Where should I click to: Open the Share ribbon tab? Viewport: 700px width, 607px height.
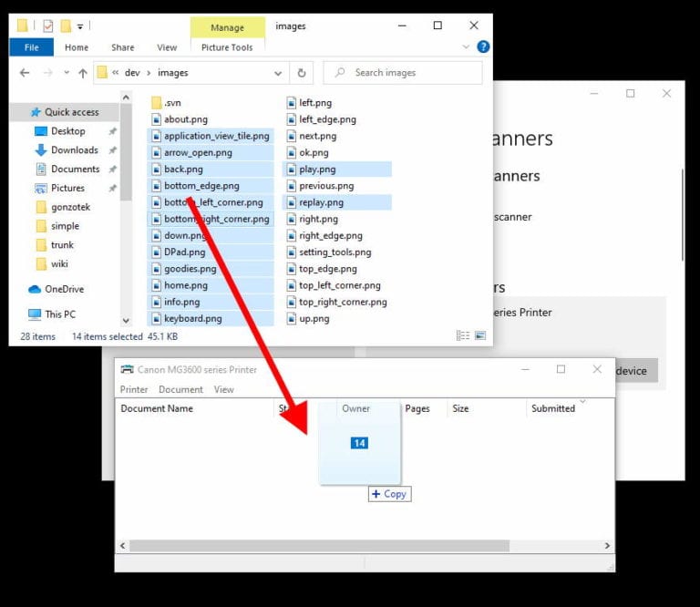(x=123, y=47)
